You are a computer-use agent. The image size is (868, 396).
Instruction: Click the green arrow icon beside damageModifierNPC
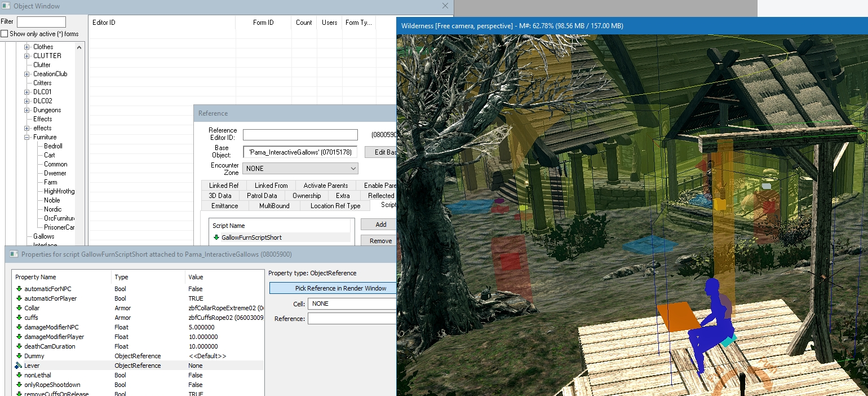pos(19,327)
